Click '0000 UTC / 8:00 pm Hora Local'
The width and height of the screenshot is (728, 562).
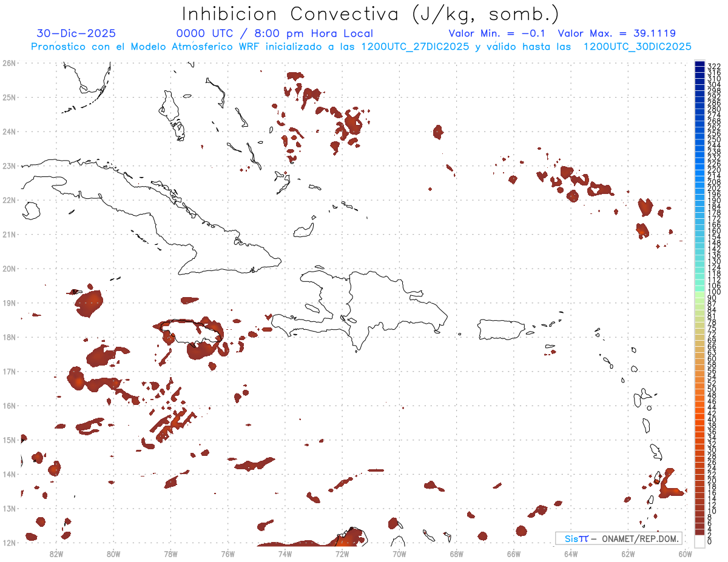274,33
